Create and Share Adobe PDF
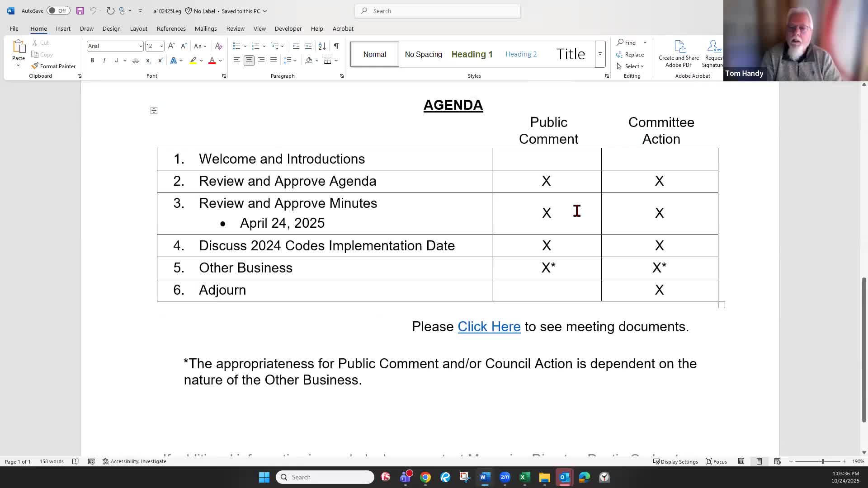The height and width of the screenshot is (488, 868). 679,53
